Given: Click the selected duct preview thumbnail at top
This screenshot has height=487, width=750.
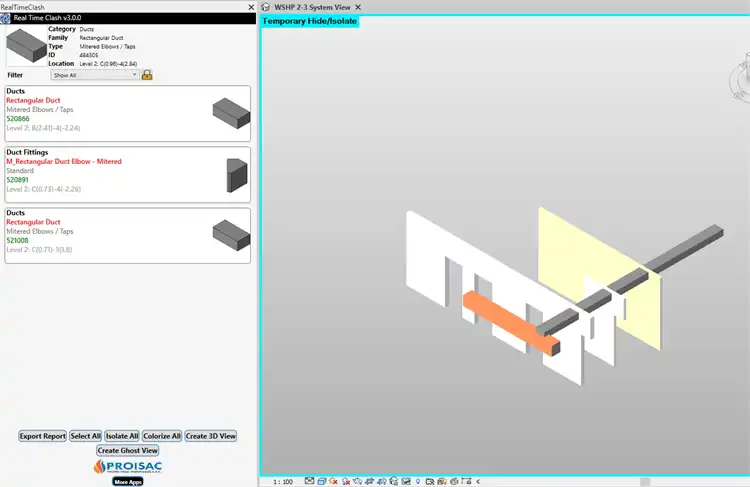Looking at the screenshot, I should click(x=26, y=46).
